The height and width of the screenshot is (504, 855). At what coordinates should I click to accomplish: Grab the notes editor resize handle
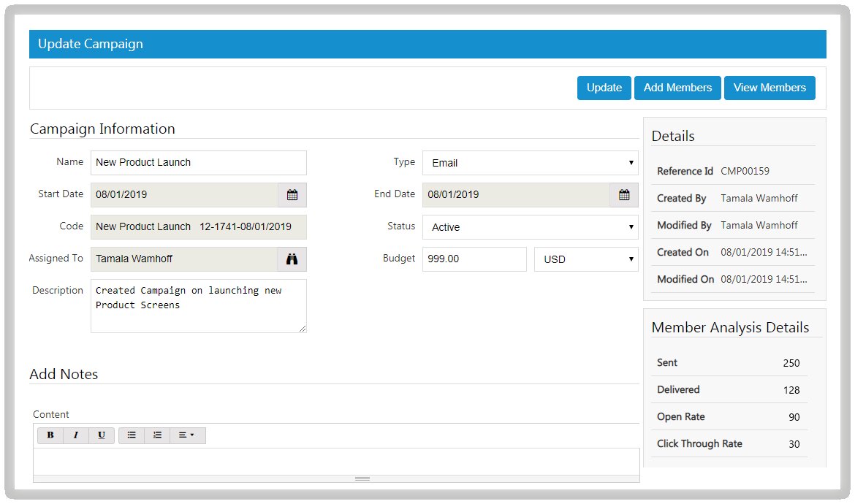point(362,479)
